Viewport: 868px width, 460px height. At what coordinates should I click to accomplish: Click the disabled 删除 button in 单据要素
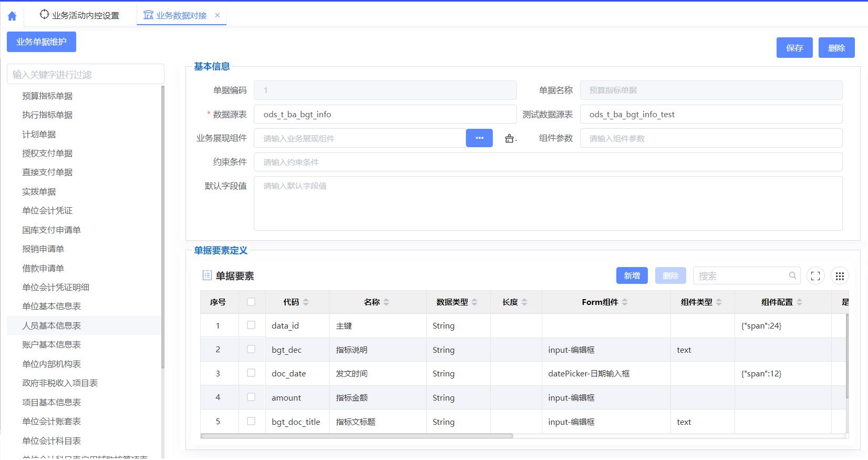(x=671, y=275)
